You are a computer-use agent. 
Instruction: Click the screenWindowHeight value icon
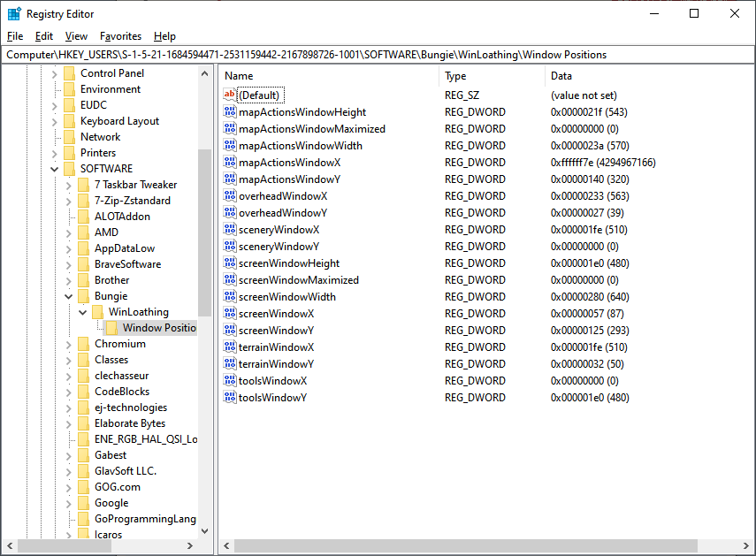pyautogui.click(x=230, y=263)
